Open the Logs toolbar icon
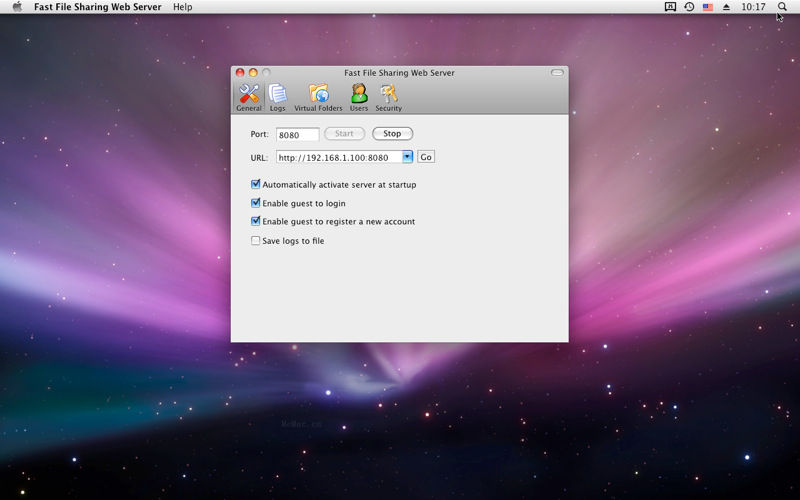 [278, 97]
